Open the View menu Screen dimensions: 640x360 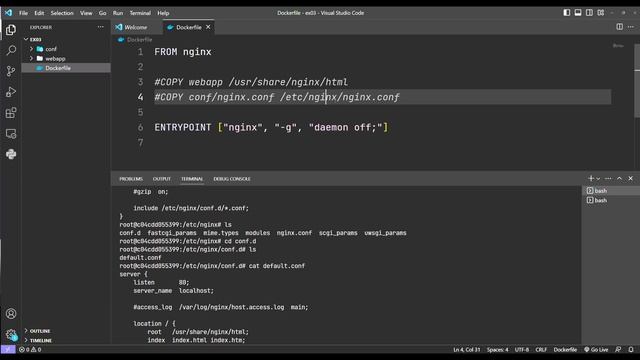pyautogui.click(x=86, y=13)
